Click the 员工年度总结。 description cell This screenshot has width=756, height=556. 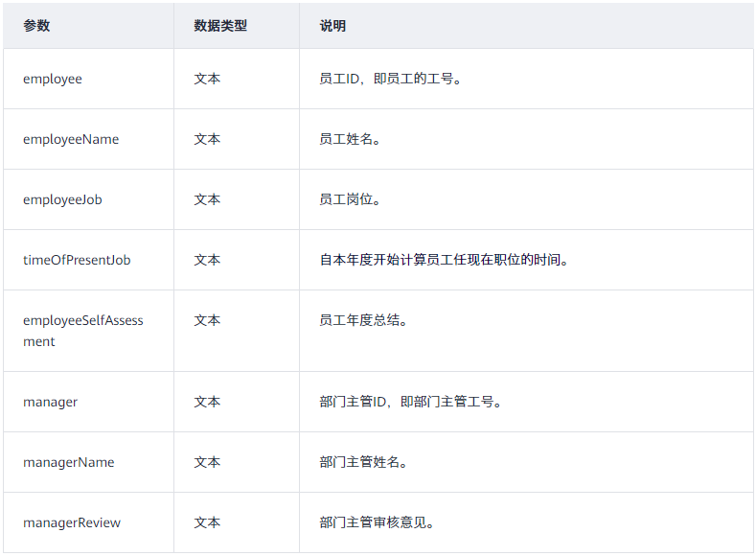click(x=364, y=320)
